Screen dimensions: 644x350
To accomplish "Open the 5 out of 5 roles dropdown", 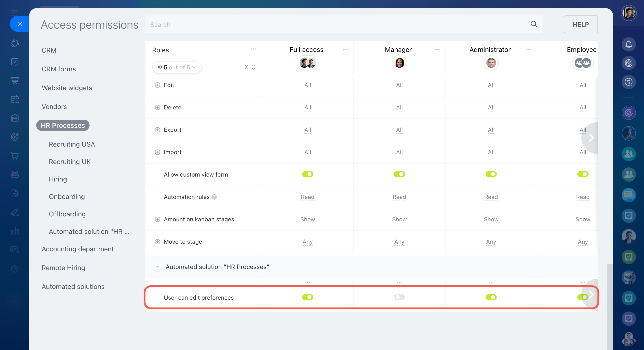I will (177, 67).
